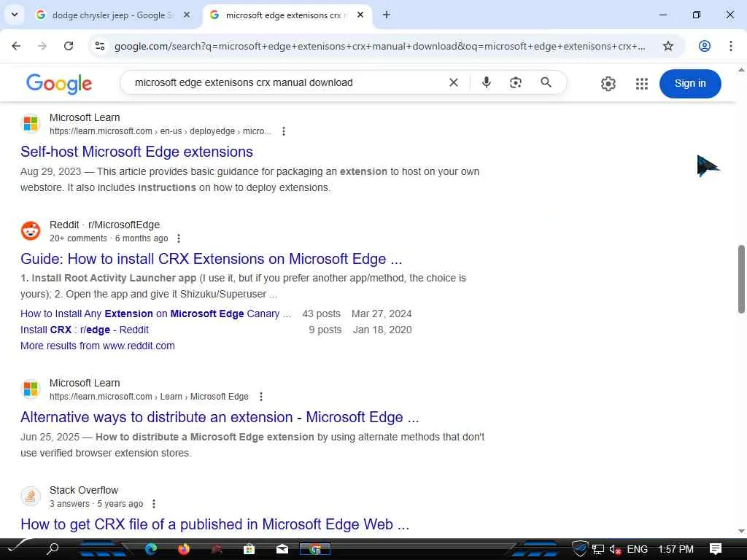Open Alternative ways to distribute an extension
Screen dimensions: 747x560
click(x=220, y=418)
